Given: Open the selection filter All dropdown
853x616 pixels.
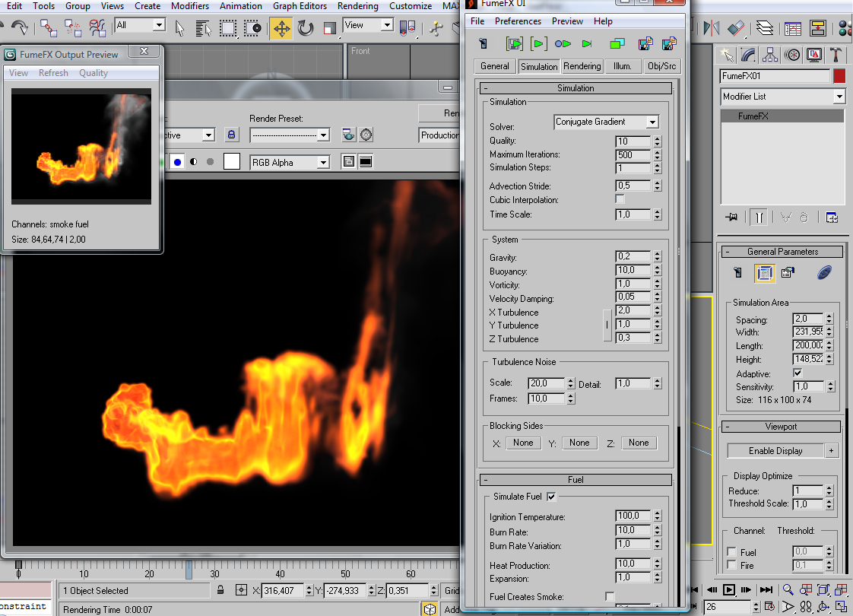Looking at the screenshot, I should point(140,24).
